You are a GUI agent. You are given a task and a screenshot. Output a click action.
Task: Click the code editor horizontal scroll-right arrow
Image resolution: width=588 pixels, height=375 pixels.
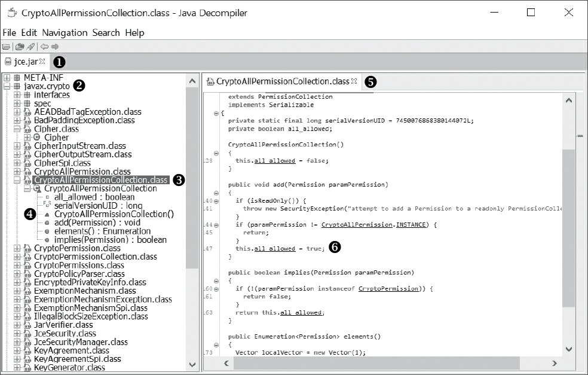[555, 363]
